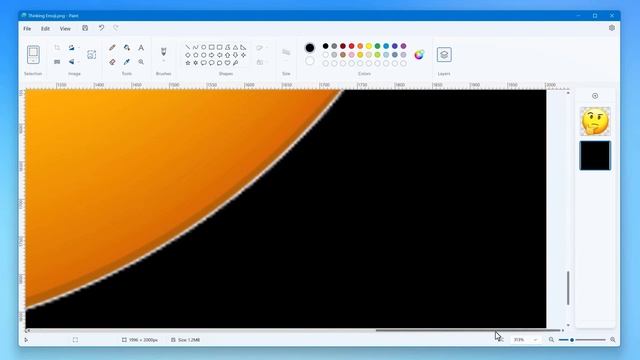Pick the Five-point star shape

(188, 63)
